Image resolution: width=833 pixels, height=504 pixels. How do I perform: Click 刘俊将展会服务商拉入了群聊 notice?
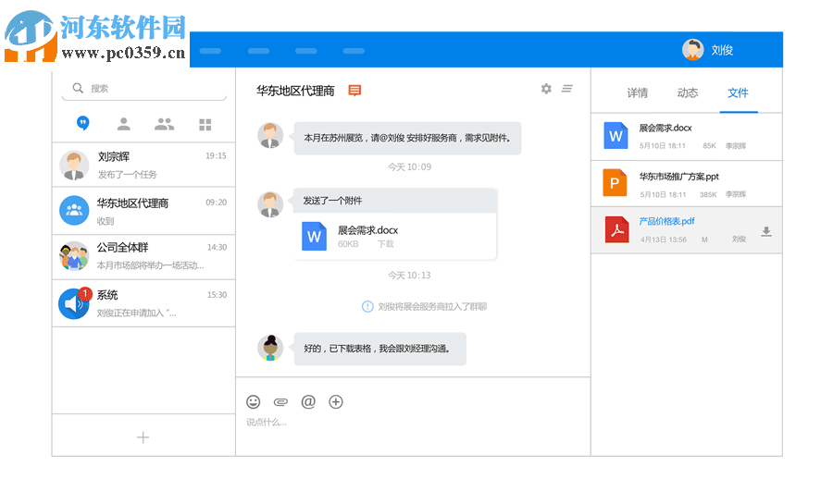click(424, 307)
